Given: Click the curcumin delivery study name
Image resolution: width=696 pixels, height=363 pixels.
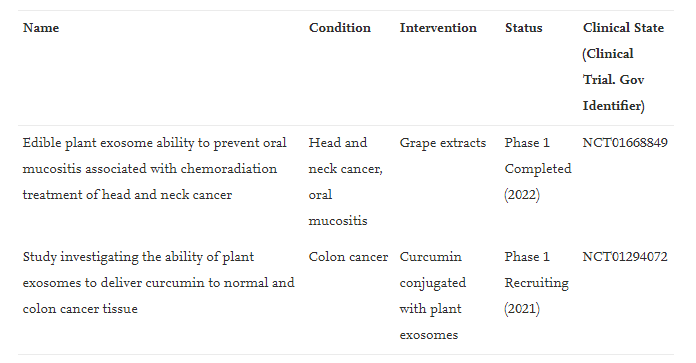Looking at the screenshot, I should [158, 283].
